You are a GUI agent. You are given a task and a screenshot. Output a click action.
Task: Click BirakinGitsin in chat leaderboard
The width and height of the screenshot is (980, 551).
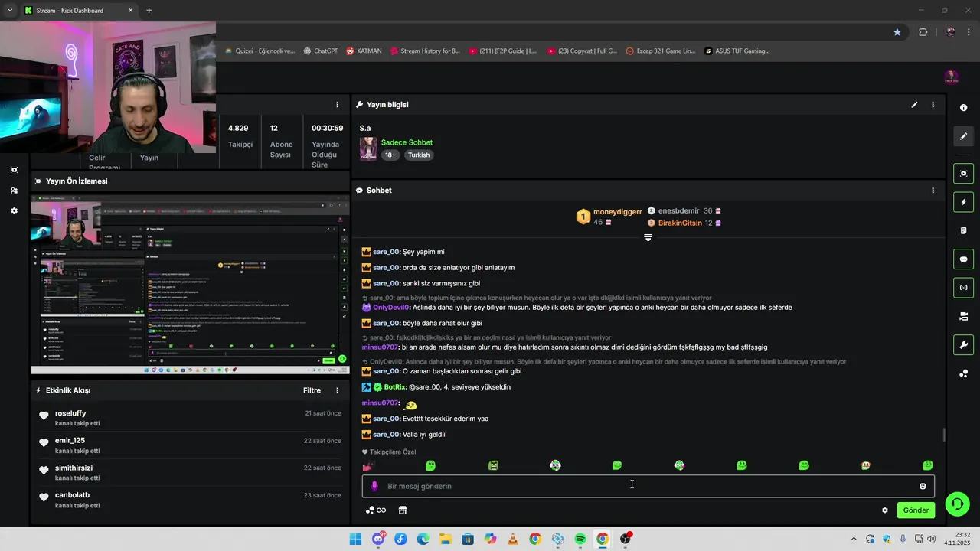680,223
